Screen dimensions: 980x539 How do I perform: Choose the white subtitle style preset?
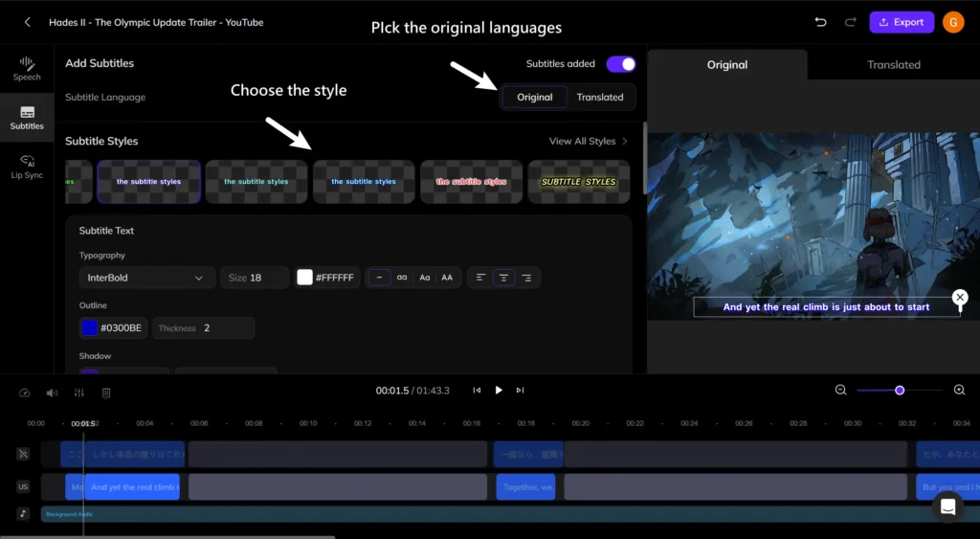(x=148, y=181)
